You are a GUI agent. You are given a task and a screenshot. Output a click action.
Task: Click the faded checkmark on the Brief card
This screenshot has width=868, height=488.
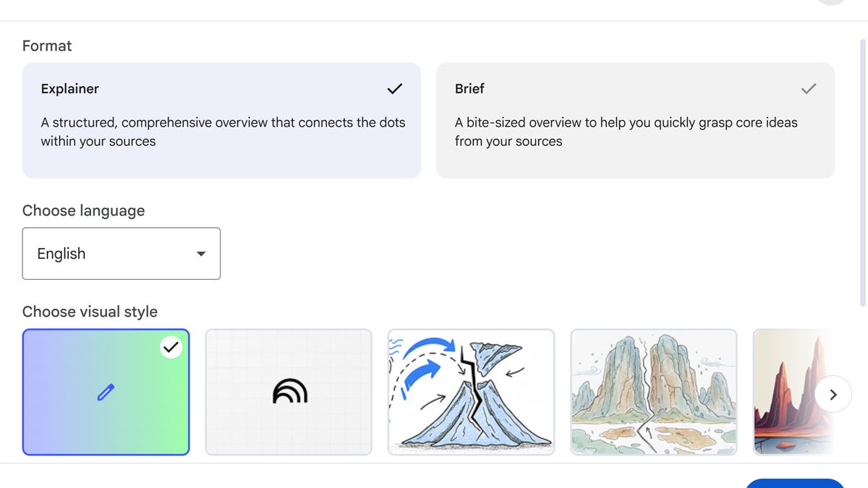(808, 88)
